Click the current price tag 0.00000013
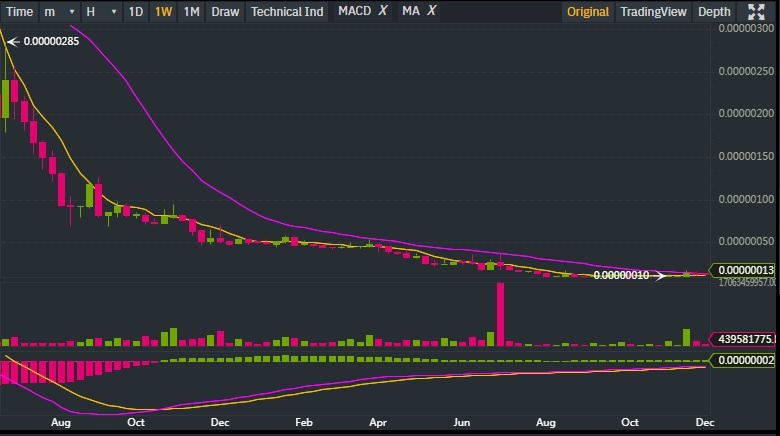Viewport: 780px width, 436px height. [743, 270]
